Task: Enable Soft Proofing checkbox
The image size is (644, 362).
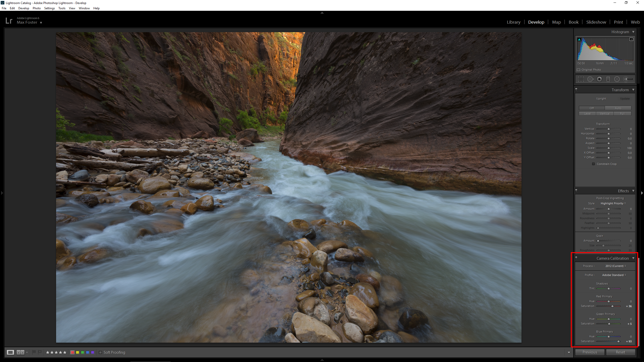Action: [x=100, y=352]
